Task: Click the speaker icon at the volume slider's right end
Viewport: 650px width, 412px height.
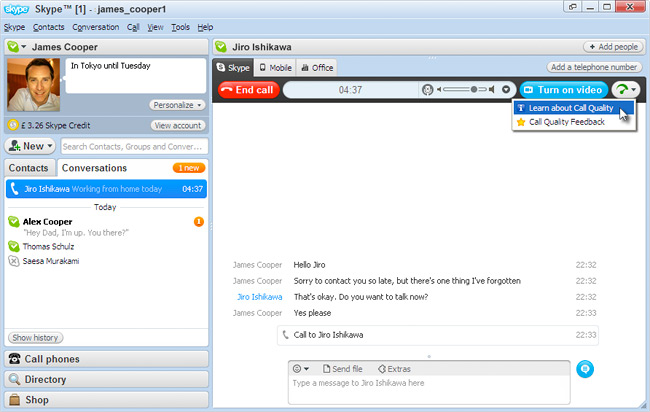Action: [x=492, y=90]
